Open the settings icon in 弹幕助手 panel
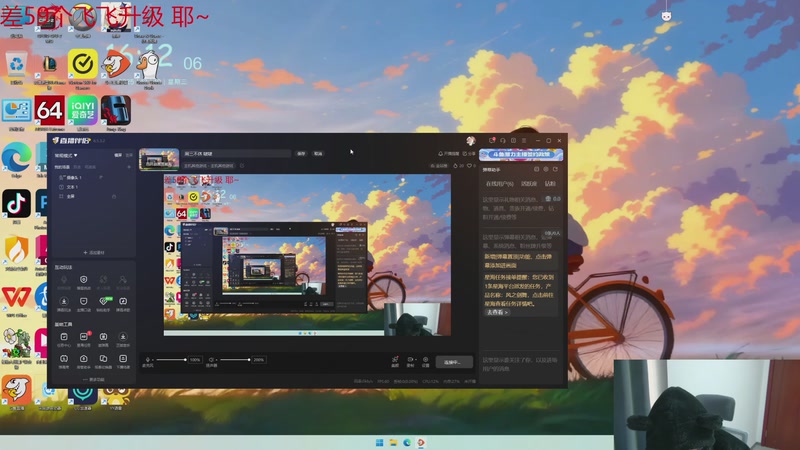 click(546, 169)
